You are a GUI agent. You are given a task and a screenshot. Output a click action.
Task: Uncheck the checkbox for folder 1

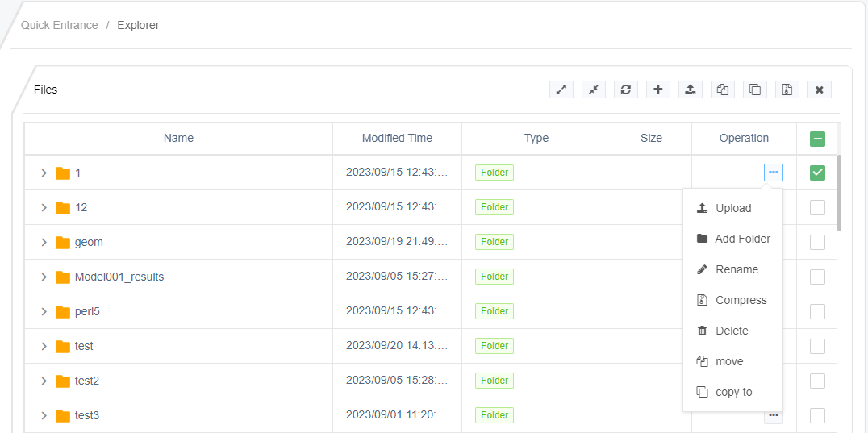click(817, 173)
